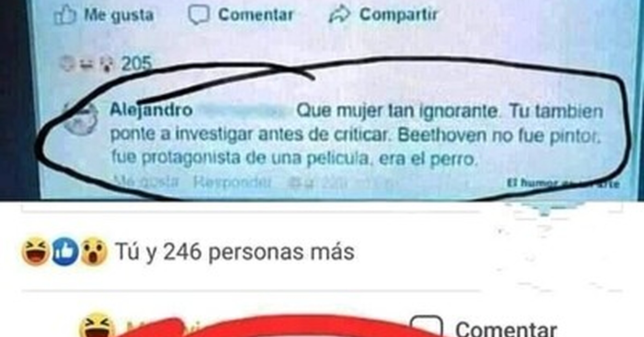The width and height of the screenshot is (644, 337).
Task: Click the thumbs-up Me gusta icon
Action: click(x=65, y=15)
